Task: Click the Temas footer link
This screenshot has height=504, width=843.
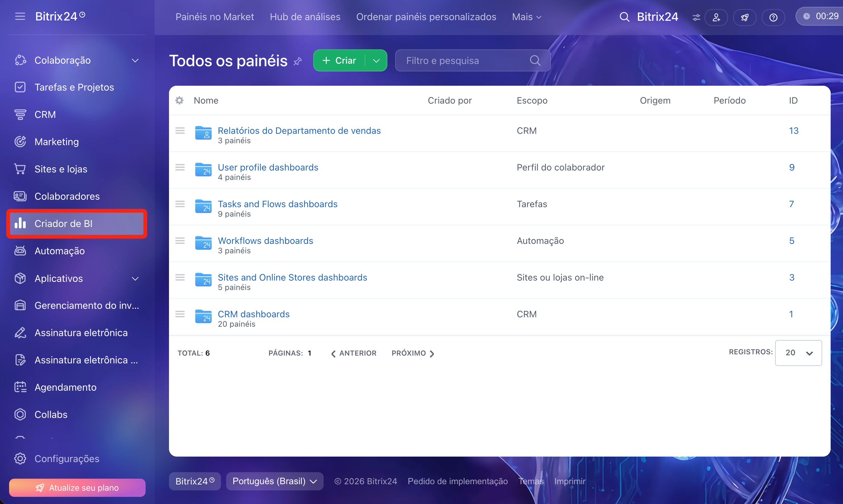Action: pos(531,481)
